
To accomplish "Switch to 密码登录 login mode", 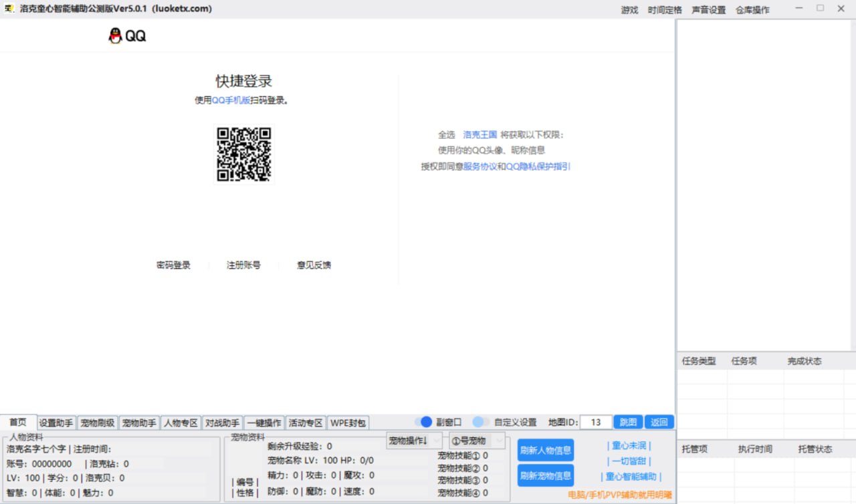I will click(174, 265).
